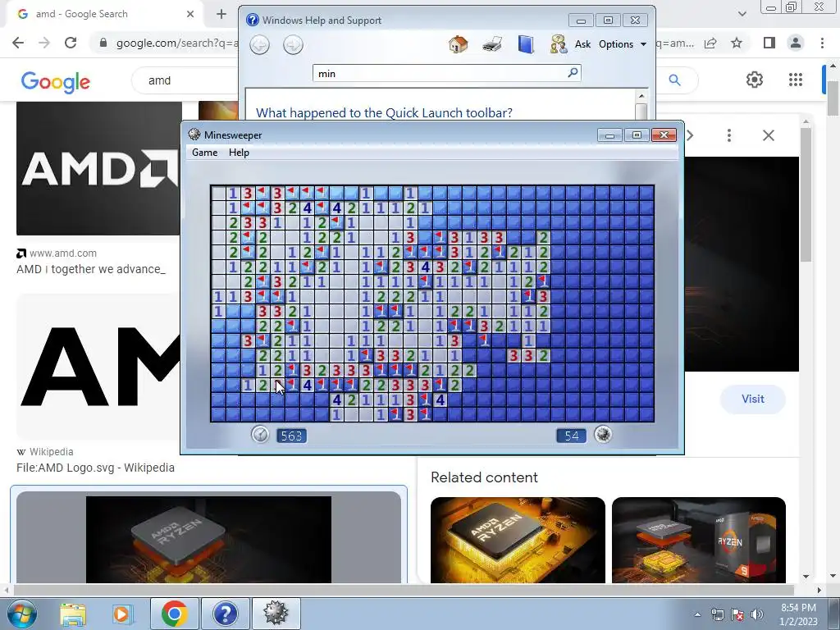Open the glowing AMD Ryzen related image
Screen dimensions: 840x630
pyautogui.click(x=518, y=540)
